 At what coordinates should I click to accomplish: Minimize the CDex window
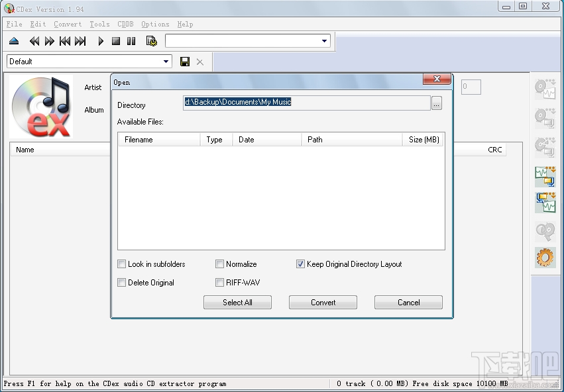pyautogui.click(x=506, y=6)
